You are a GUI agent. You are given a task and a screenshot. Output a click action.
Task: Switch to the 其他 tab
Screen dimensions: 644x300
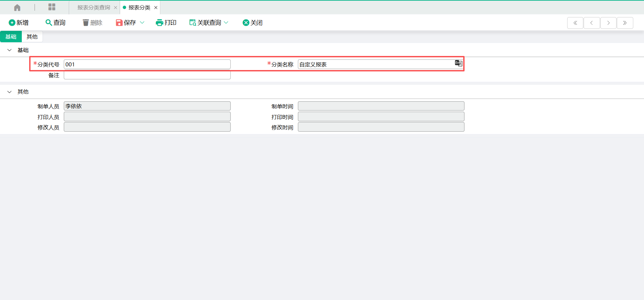[x=32, y=37]
